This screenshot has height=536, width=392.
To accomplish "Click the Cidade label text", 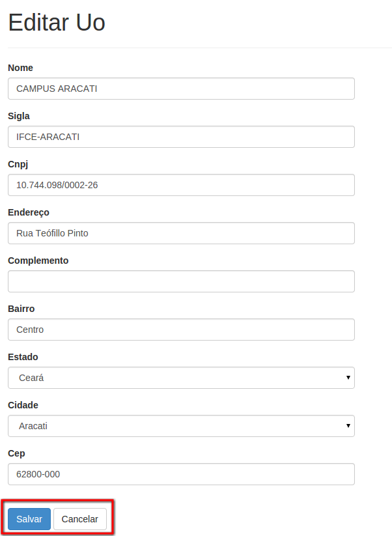I will (x=23, y=405).
